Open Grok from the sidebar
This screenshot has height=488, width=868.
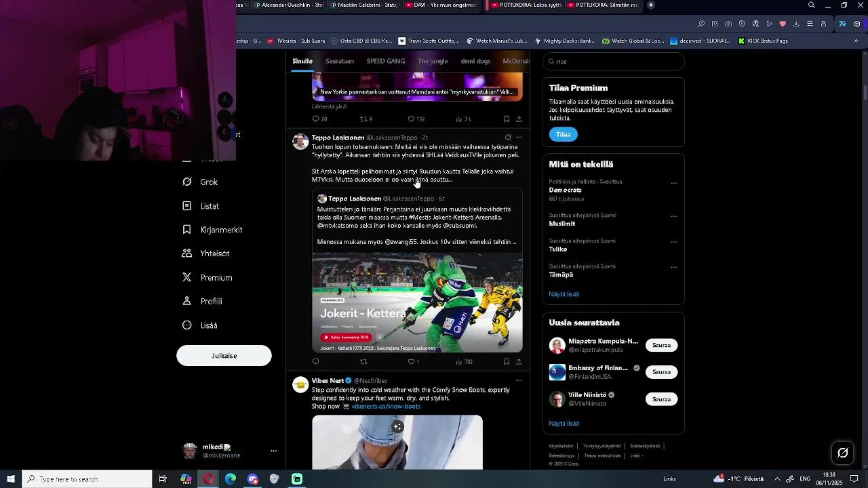pyautogui.click(x=200, y=182)
